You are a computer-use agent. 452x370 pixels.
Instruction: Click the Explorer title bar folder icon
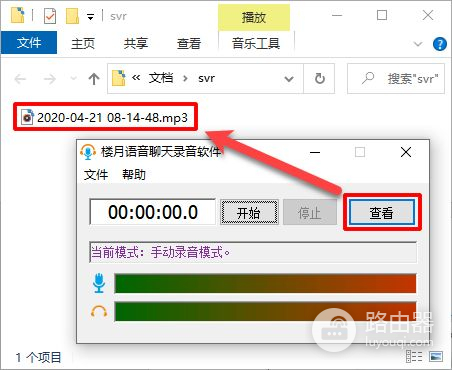tap(18, 15)
